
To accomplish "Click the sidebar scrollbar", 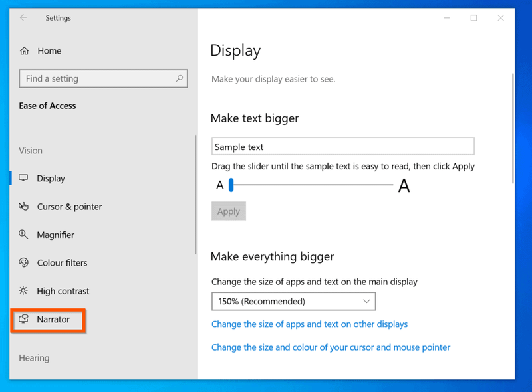I will point(196,194).
